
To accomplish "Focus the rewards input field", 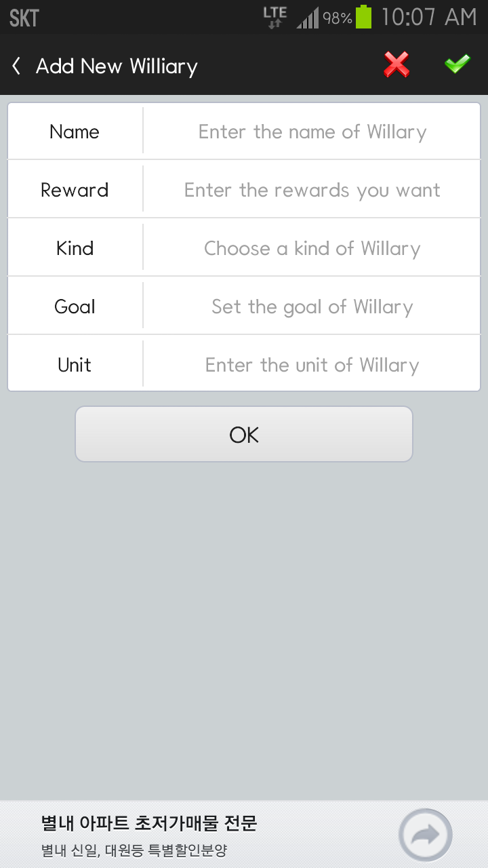I will 312,190.
